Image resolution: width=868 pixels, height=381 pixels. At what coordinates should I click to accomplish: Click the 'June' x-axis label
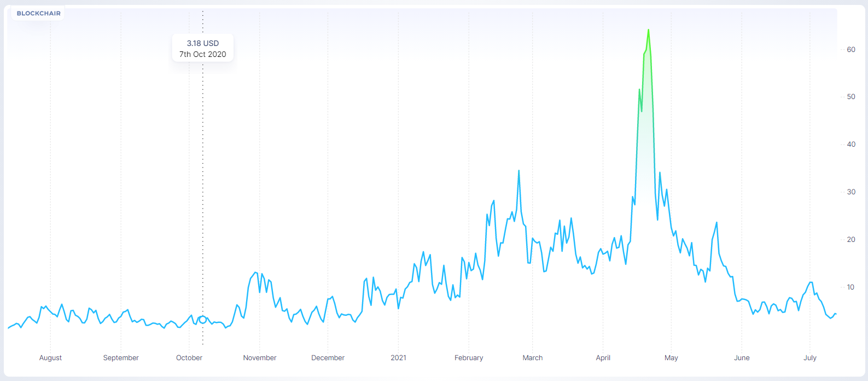click(742, 358)
